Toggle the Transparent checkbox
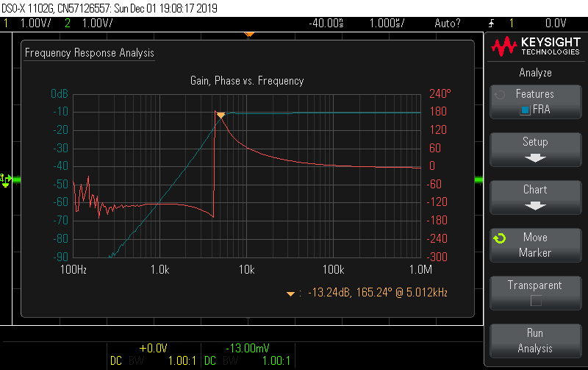The width and height of the screenshot is (588, 370). pos(535,300)
